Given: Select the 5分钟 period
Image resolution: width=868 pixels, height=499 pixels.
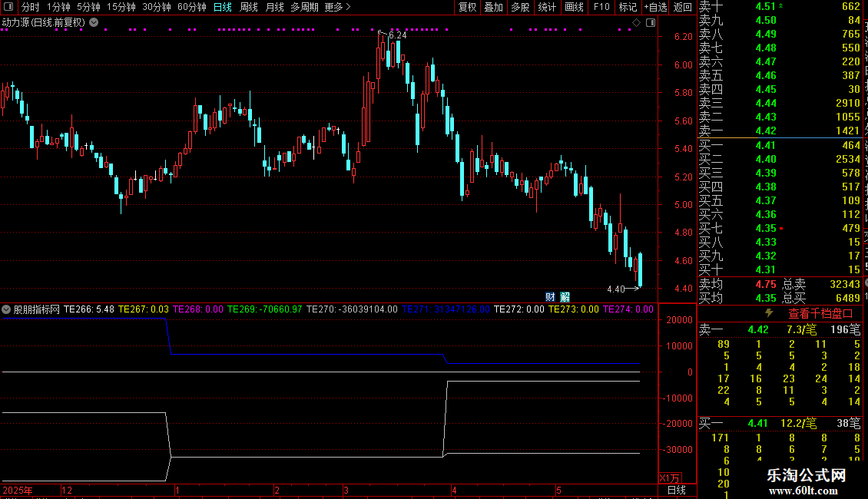Looking at the screenshot, I should (88, 7).
